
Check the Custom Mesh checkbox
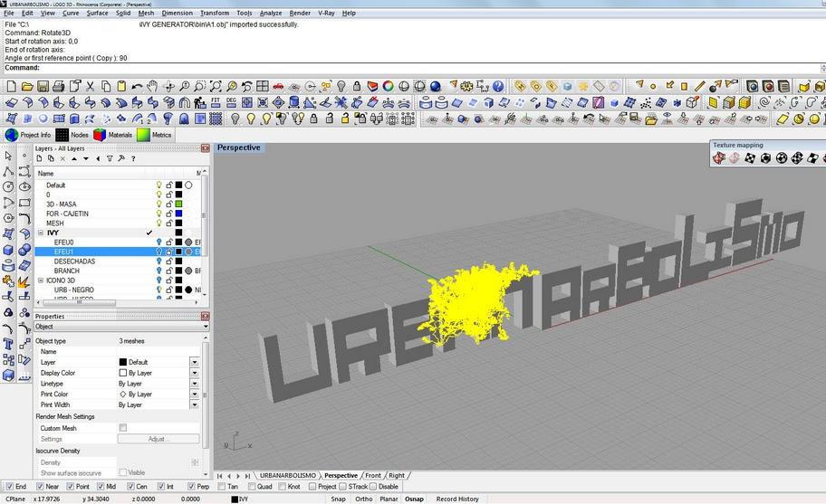tap(123, 428)
